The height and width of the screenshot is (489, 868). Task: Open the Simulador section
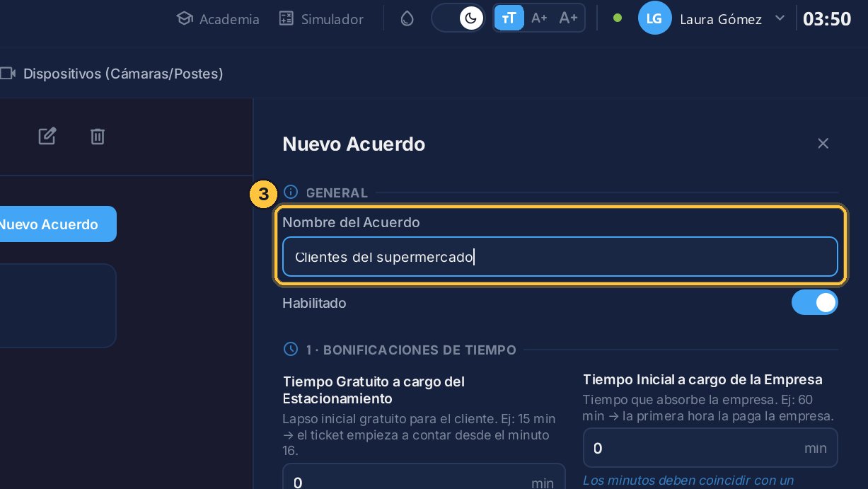[x=320, y=19]
